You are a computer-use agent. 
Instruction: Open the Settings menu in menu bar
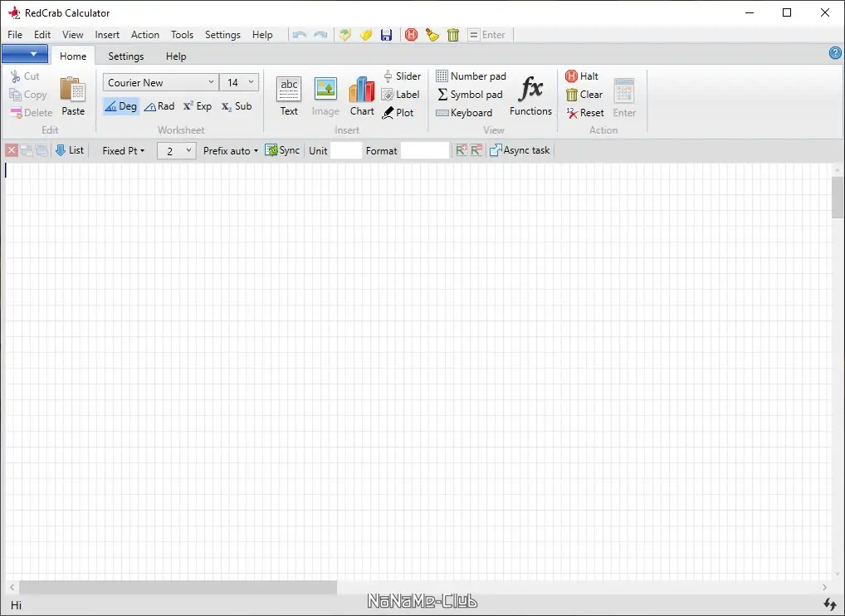[x=222, y=35]
